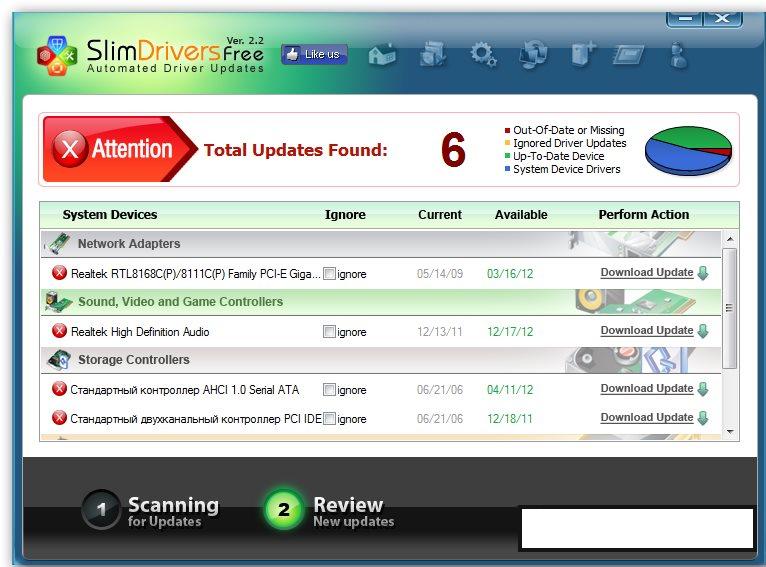Go to step 2 Review New updates
The width and height of the screenshot is (766, 567).
330,510
